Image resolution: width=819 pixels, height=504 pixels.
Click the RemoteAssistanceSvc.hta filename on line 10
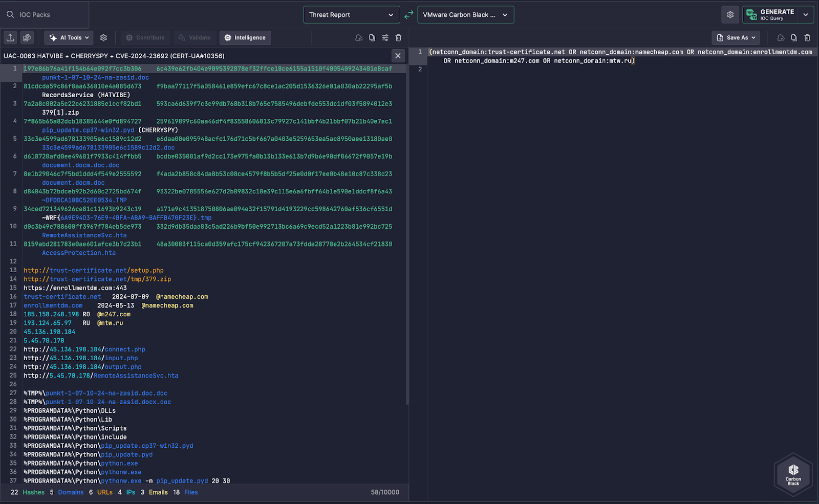[84, 235]
